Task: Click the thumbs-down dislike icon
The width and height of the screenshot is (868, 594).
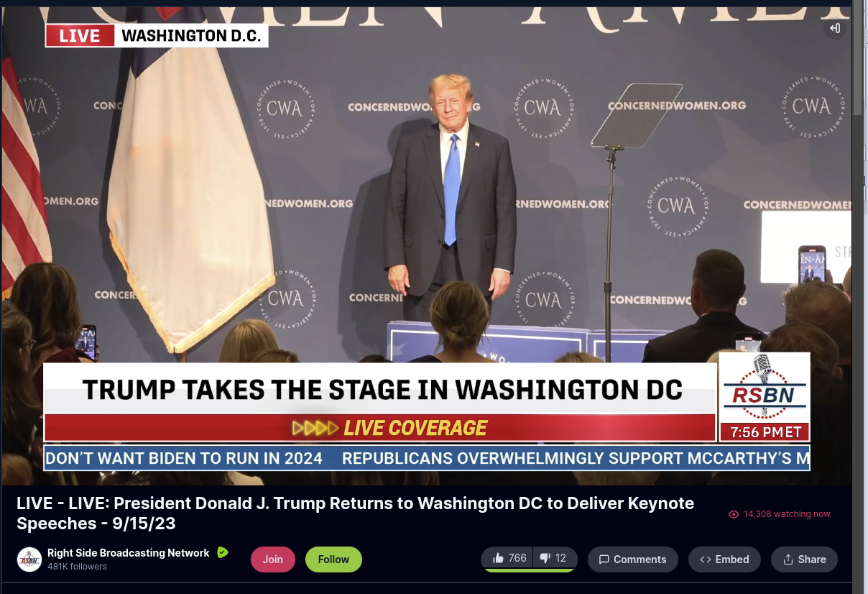Action: pyautogui.click(x=545, y=558)
